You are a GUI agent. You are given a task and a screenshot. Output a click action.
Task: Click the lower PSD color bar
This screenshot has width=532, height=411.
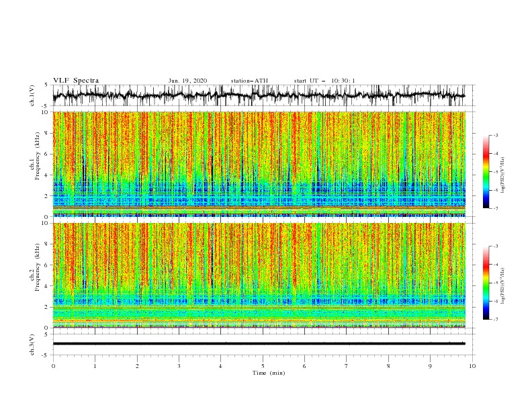click(486, 283)
